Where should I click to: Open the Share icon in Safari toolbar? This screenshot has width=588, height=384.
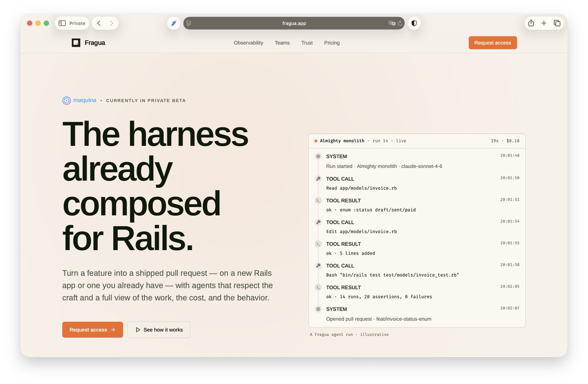pos(531,23)
